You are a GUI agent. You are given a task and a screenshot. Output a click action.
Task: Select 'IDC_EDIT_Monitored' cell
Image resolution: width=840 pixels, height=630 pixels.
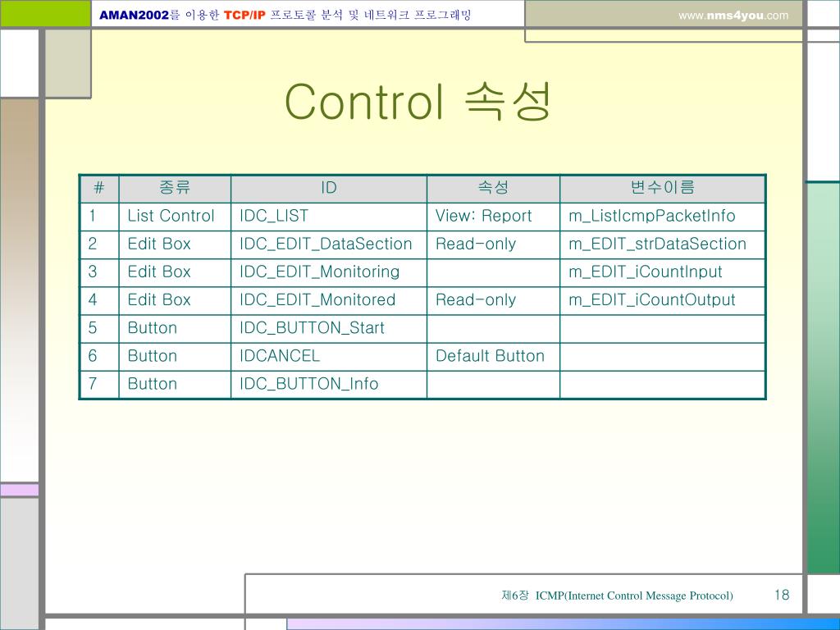[328, 299]
